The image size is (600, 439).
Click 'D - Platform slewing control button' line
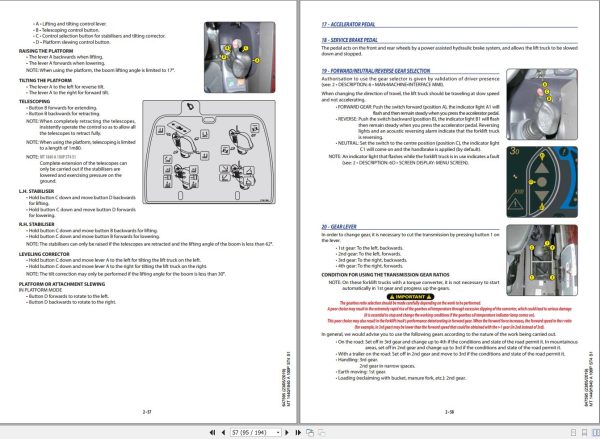tap(72, 42)
